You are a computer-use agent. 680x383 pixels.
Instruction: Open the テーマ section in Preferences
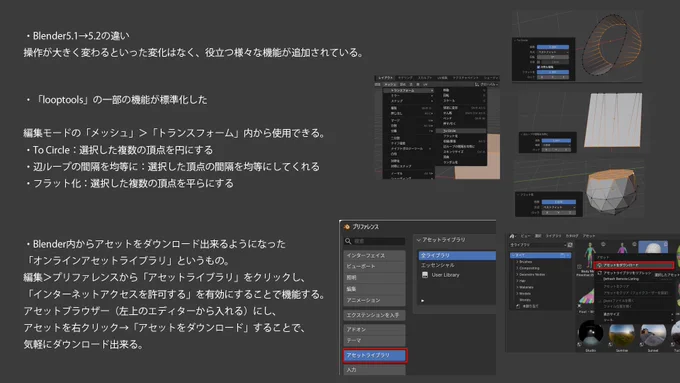(x=375, y=340)
